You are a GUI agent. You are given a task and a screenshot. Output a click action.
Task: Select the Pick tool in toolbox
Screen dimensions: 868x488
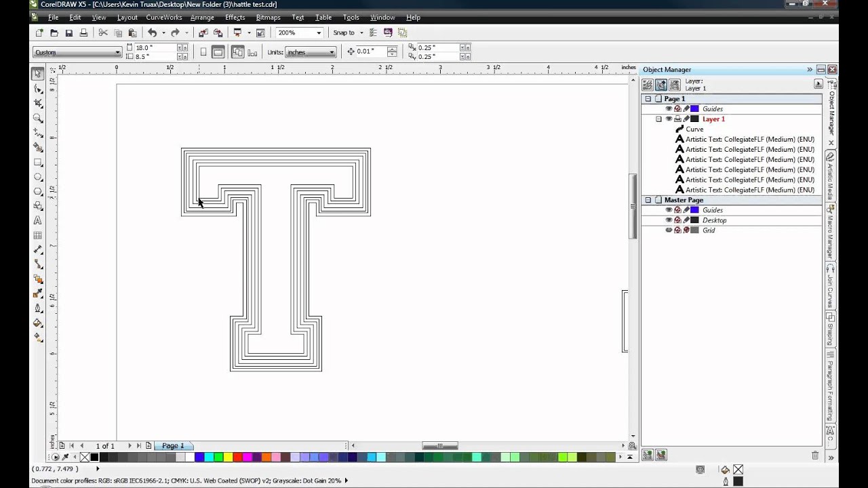pyautogui.click(x=38, y=74)
